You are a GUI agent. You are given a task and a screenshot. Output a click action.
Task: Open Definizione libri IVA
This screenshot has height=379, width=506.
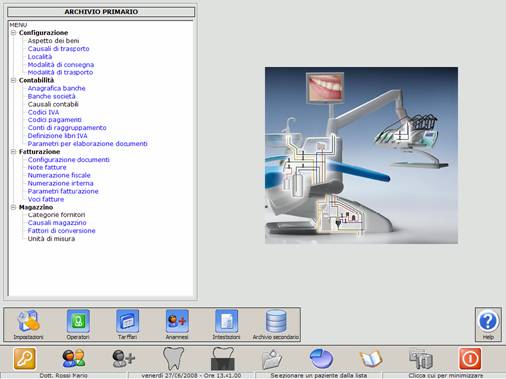(x=57, y=136)
